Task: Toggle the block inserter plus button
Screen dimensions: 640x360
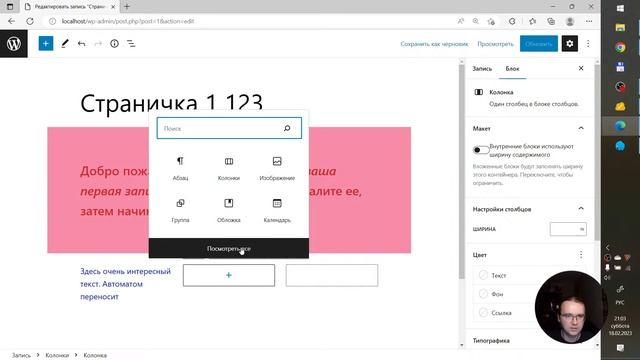Action: (46, 44)
